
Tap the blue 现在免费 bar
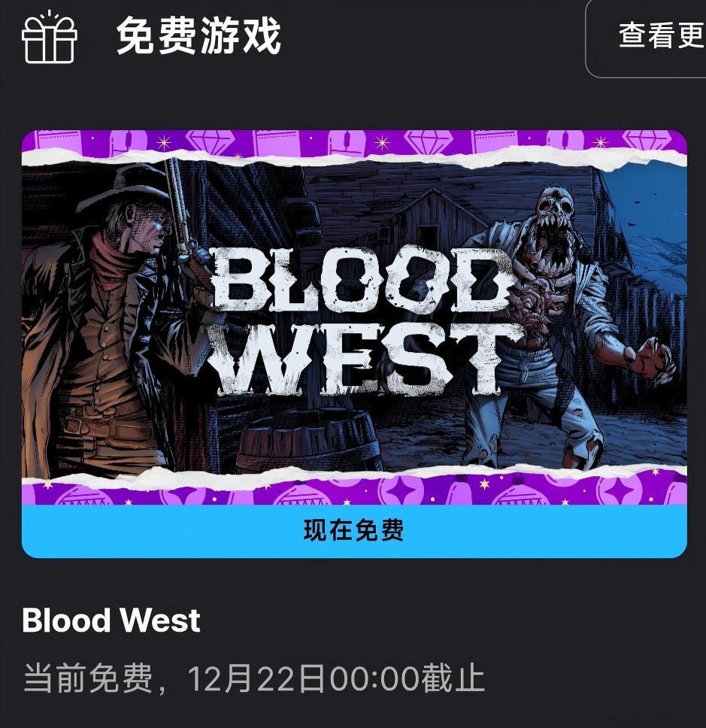tap(354, 531)
